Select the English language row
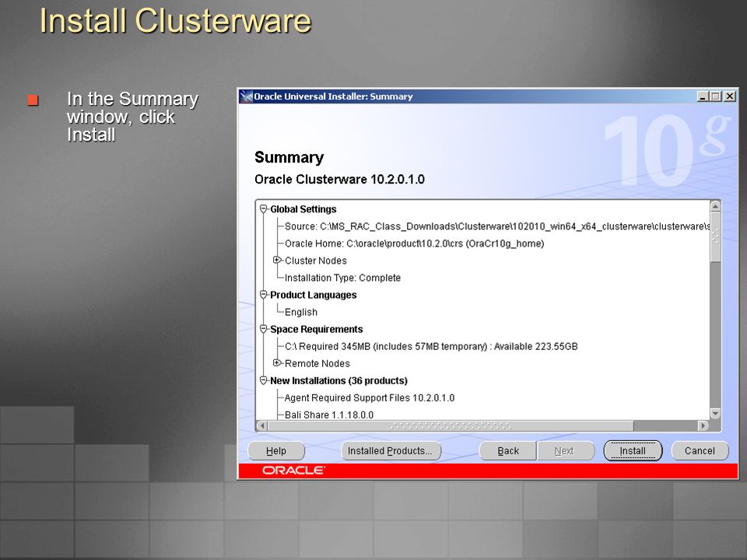Image resolution: width=747 pixels, height=560 pixels. coord(300,312)
